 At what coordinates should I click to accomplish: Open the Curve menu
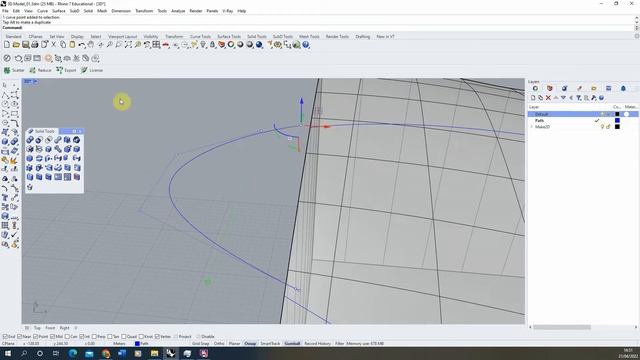coord(42,11)
